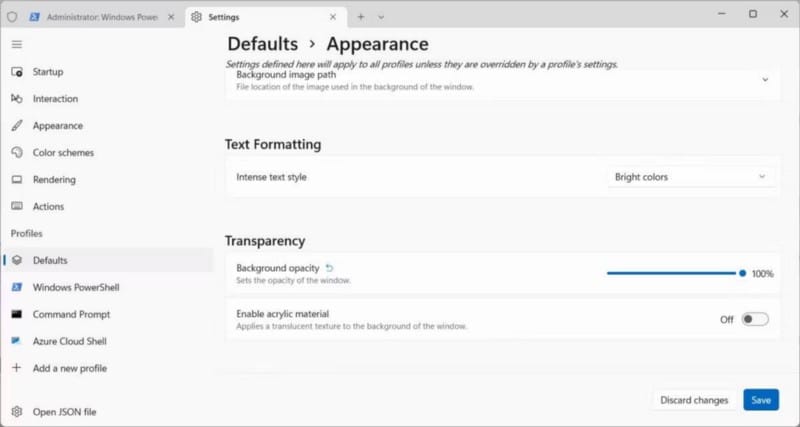
Task: Click the Defaults breadcrumb link
Action: pos(262,44)
